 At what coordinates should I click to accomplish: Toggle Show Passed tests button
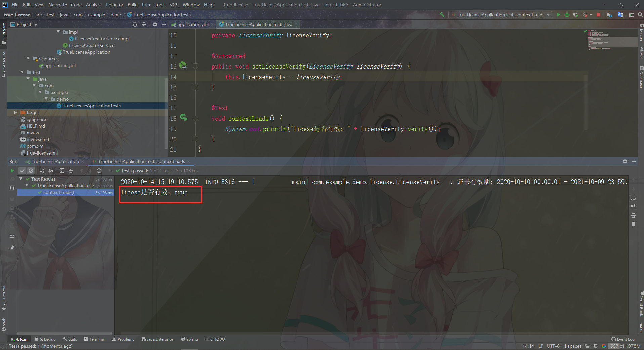tap(22, 171)
